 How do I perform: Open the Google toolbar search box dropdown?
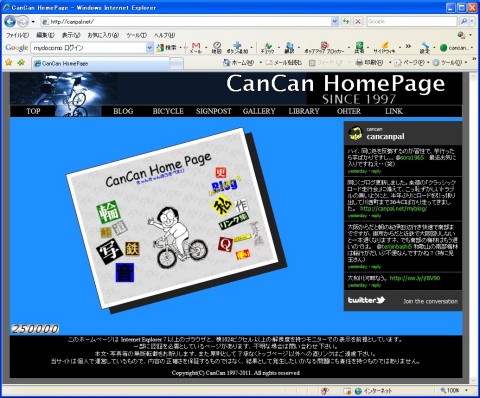pos(149,48)
